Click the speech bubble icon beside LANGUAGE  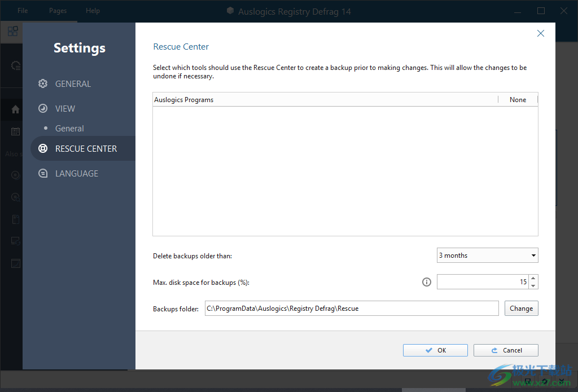coord(43,173)
